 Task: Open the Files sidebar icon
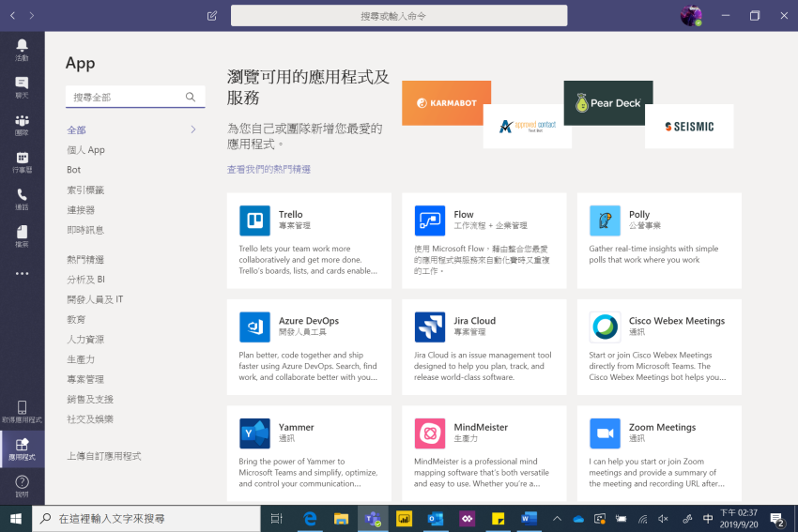(x=22, y=236)
